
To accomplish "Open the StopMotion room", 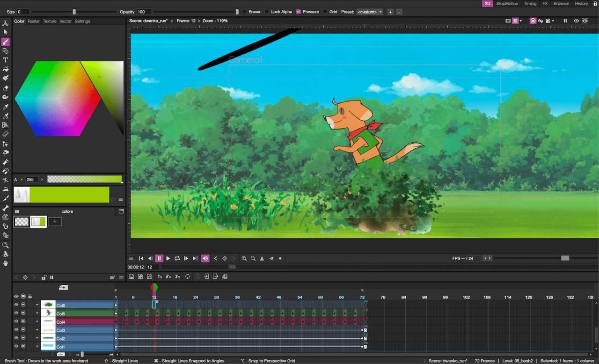I will 507,3.
